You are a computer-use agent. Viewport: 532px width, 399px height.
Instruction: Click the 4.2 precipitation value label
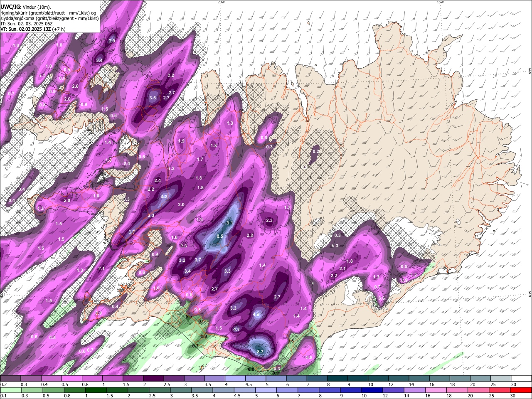coord(164,197)
